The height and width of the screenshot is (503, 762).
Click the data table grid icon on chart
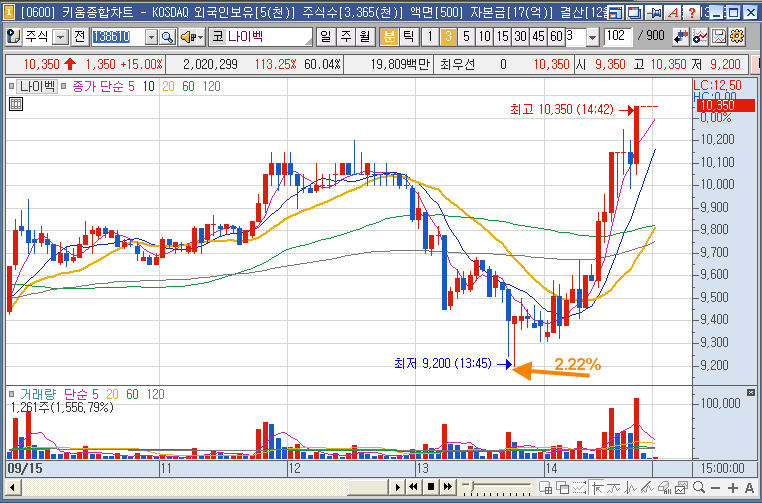coord(16,104)
